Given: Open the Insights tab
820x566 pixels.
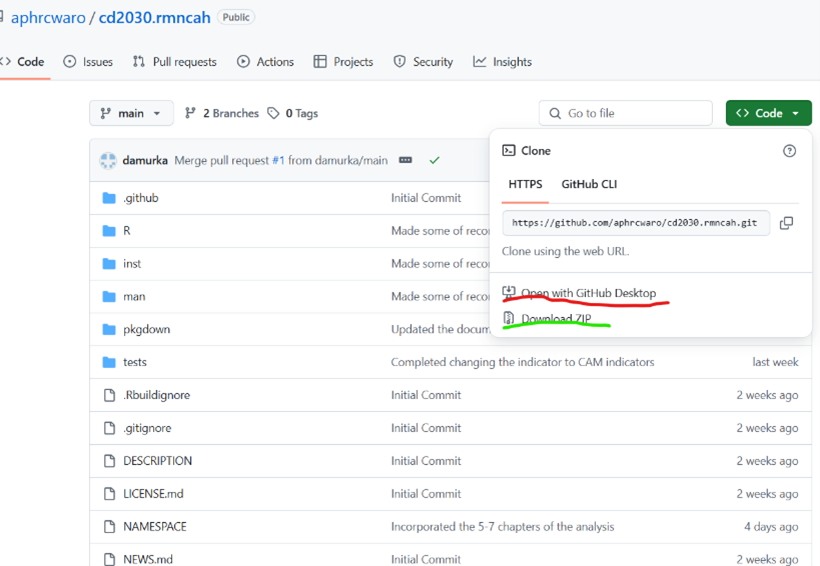Looking at the screenshot, I should pos(503,62).
